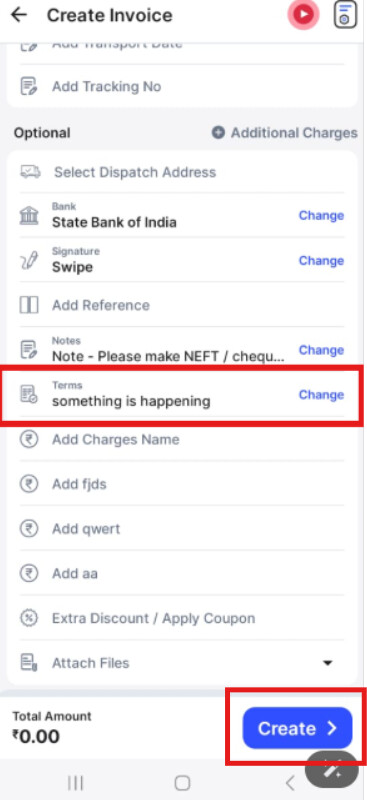
Task: Change the Notes text
Action: (x=321, y=350)
